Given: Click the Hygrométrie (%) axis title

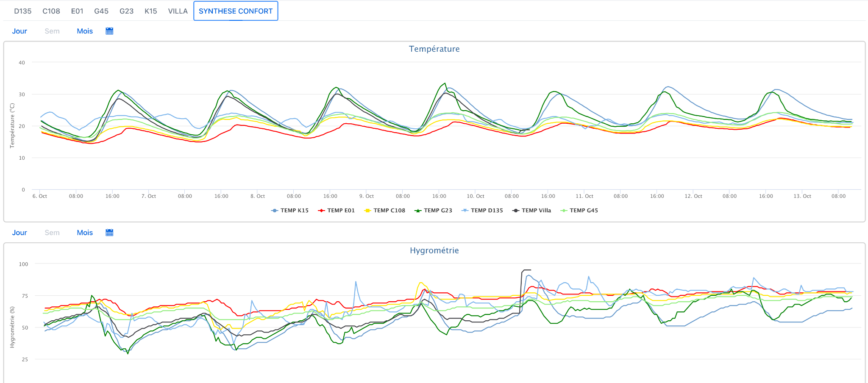Looking at the screenshot, I should click(12, 326).
